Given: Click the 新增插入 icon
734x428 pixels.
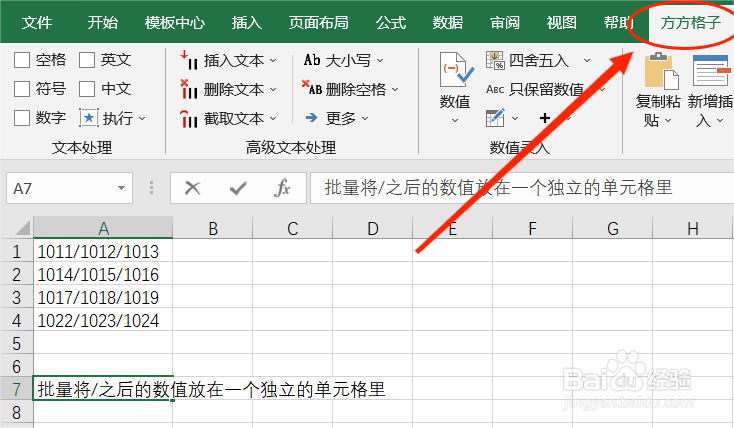Looking at the screenshot, I should point(711,70).
